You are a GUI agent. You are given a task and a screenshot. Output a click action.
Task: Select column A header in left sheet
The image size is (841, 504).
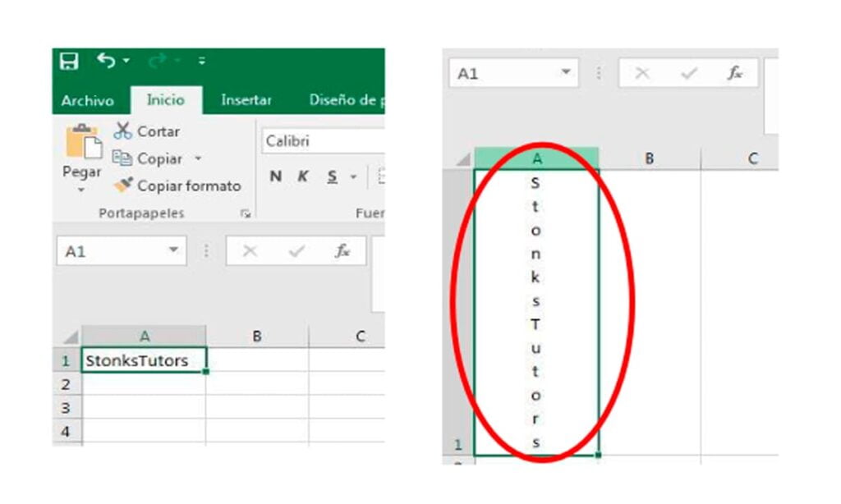pos(145,337)
